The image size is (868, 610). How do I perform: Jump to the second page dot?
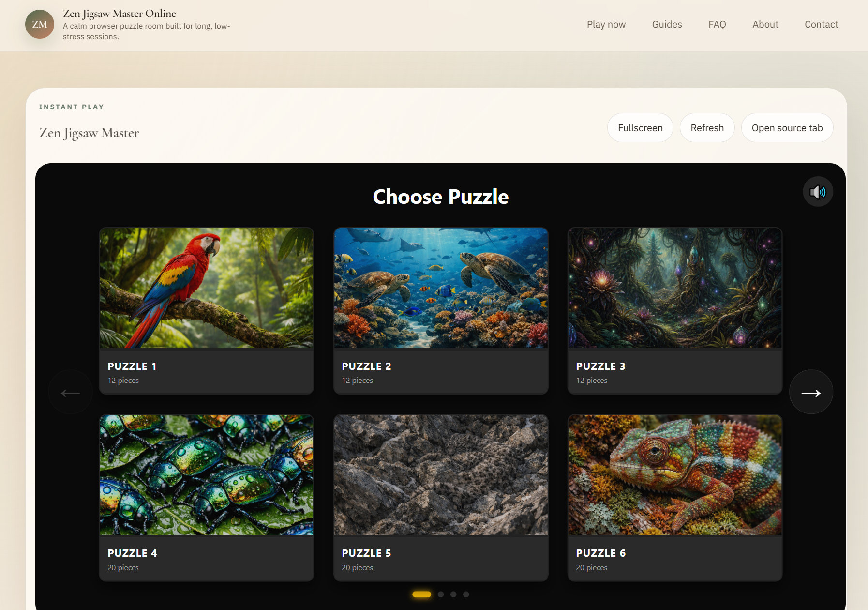tap(441, 595)
